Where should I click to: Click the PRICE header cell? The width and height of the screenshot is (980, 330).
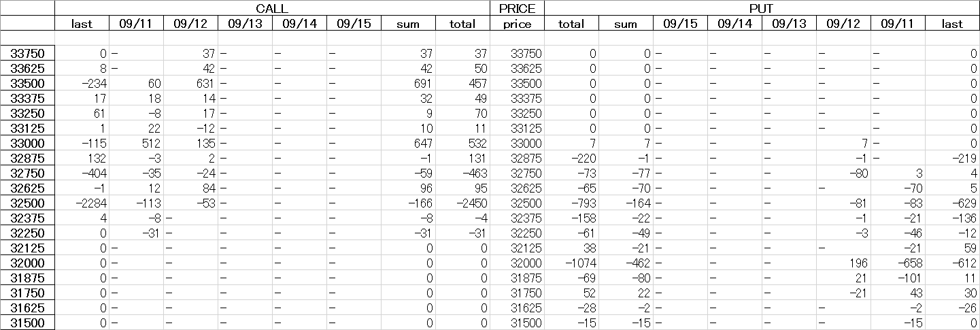(517, 8)
